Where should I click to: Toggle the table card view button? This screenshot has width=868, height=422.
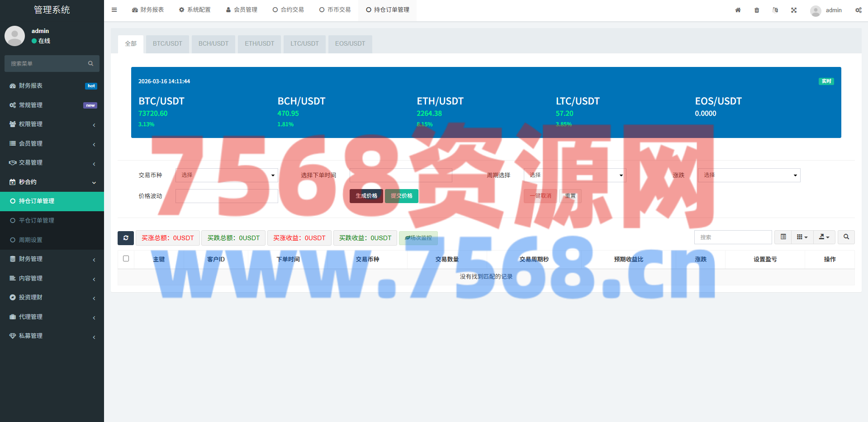pos(783,237)
